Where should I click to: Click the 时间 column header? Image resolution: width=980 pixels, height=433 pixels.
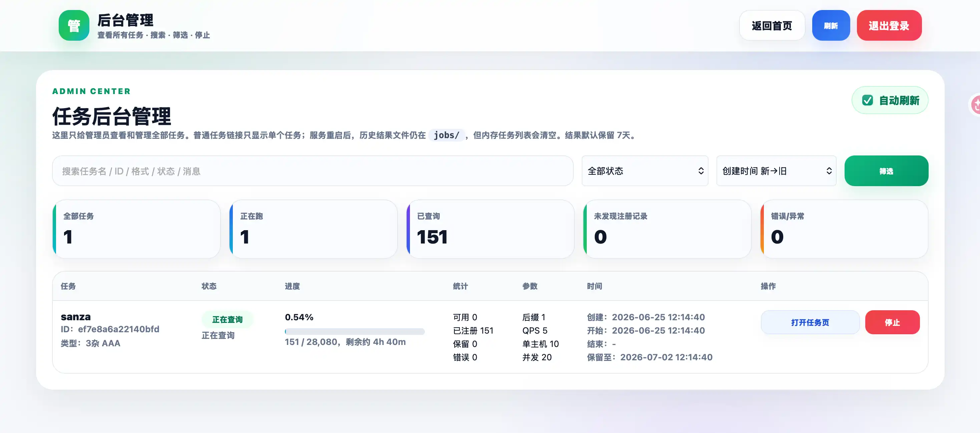594,286
